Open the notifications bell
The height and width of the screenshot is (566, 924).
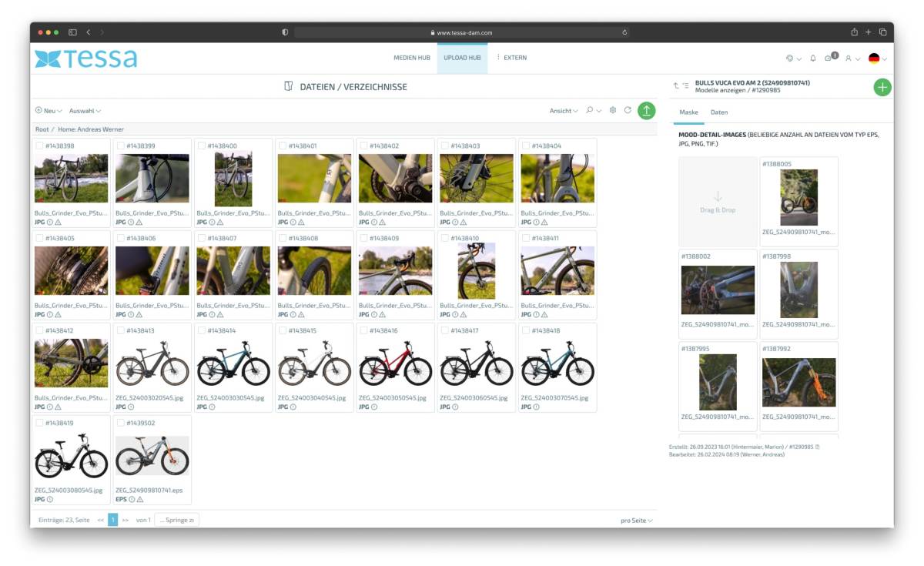(x=812, y=59)
